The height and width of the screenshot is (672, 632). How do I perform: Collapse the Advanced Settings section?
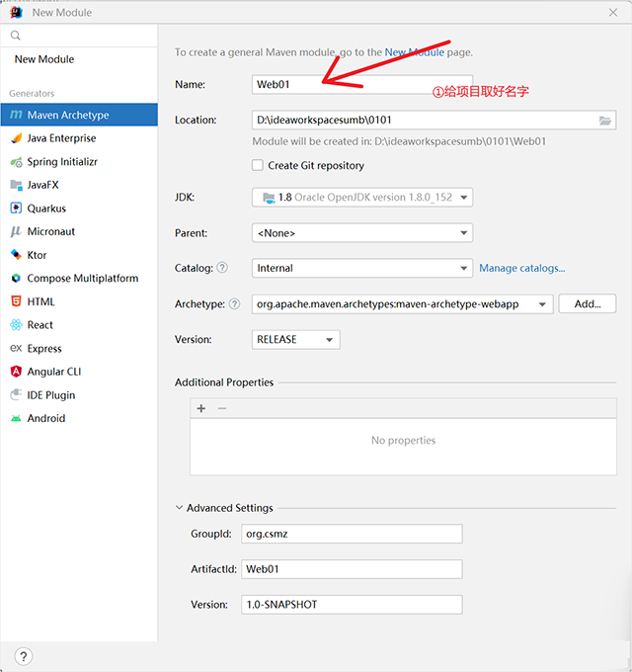179,508
